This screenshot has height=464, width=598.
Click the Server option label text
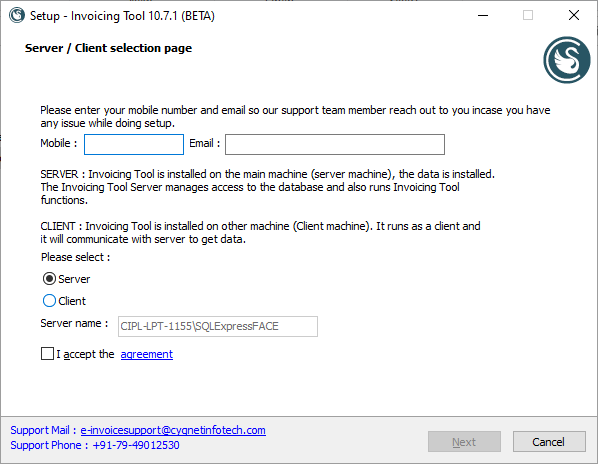(x=74, y=279)
